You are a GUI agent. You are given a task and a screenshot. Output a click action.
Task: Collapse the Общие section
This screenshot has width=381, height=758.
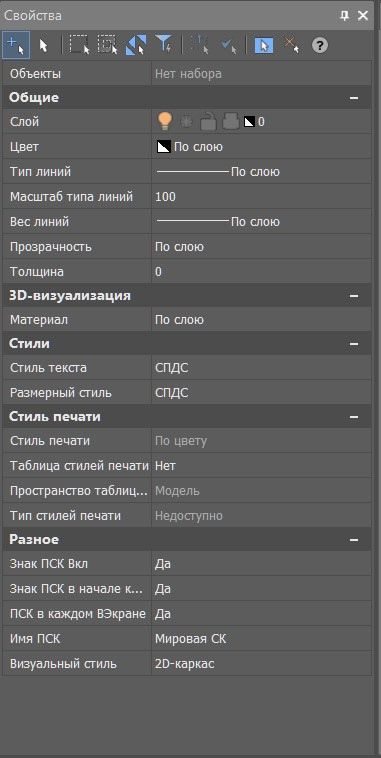[354, 98]
